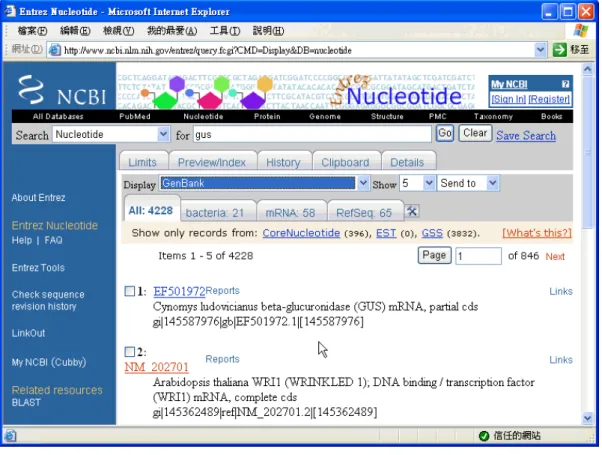The height and width of the screenshot is (455, 602).
Task: Open the Clipboard tab
Action: pos(346,162)
